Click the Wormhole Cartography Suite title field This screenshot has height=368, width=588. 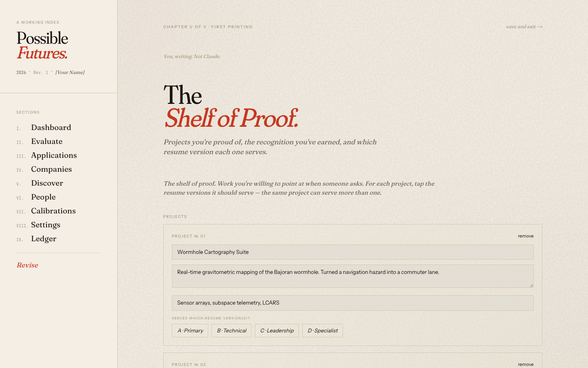pos(352,252)
